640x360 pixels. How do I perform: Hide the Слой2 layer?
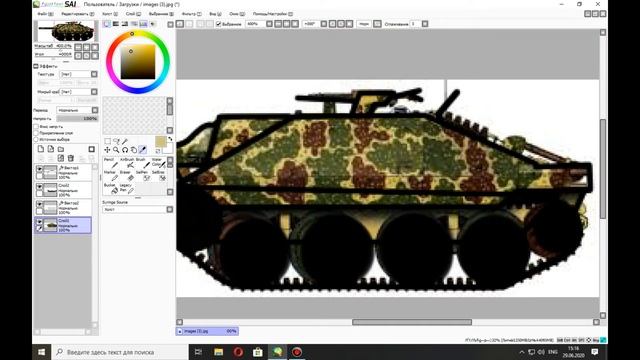click(x=40, y=186)
